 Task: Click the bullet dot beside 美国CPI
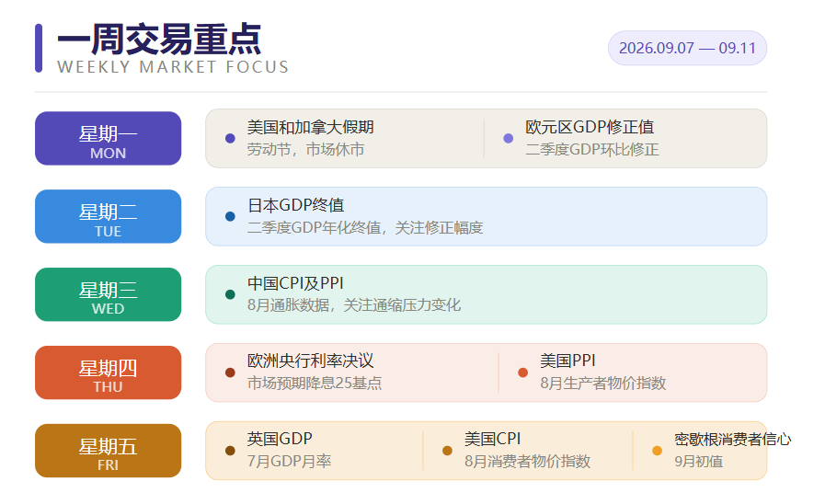point(447,451)
